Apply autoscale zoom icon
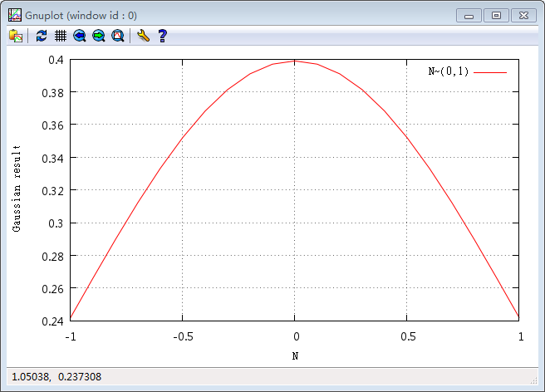Screen dimensions: 545x392 coord(118,36)
